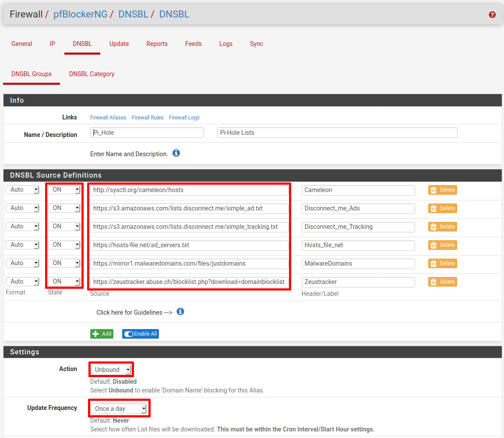Image resolution: width=504 pixels, height=438 pixels.
Task: Open the Guidelines info icon
Action: [180, 312]
